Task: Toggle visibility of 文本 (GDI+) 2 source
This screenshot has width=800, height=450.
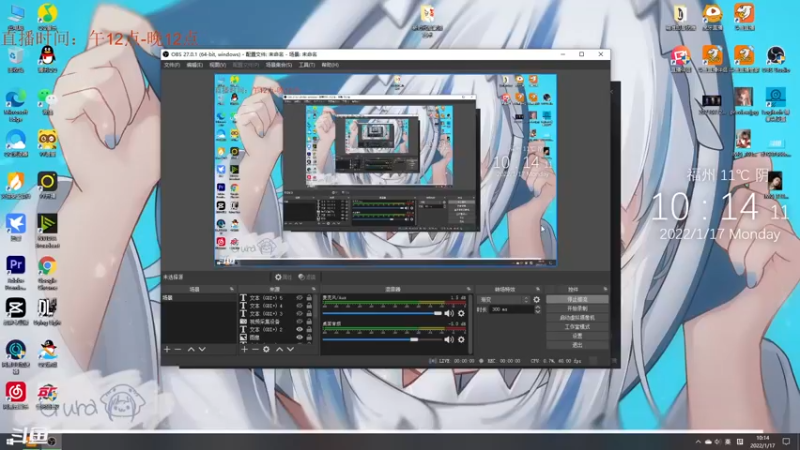Action: 299,329
